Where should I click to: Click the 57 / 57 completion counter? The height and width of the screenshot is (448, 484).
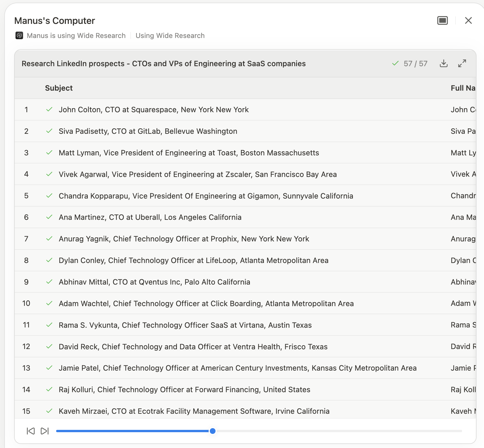click(x=416, y=64)
